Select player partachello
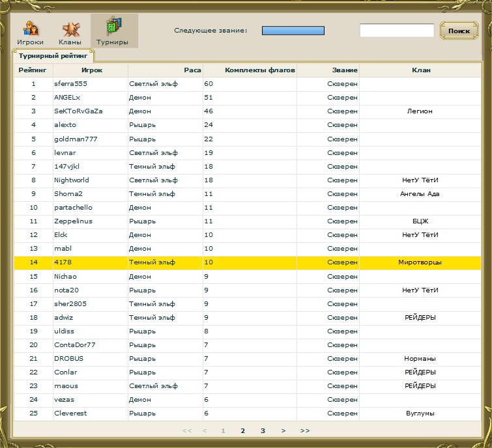Image resolution: width=492 pixels, height=448 pixels. 73,208
